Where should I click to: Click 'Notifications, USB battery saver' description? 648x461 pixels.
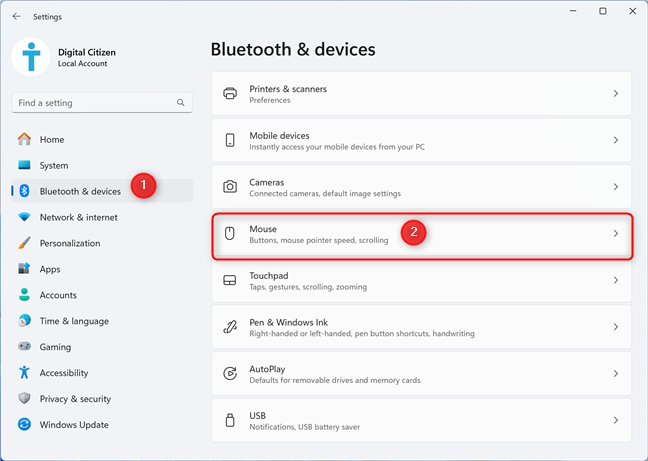tap(305, 427)
